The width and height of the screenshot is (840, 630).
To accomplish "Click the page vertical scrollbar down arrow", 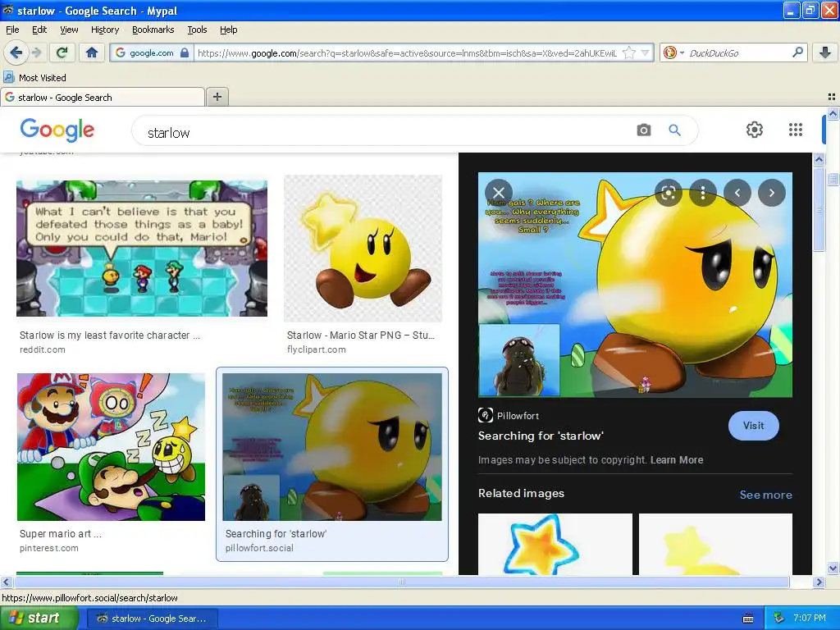I will (x=833, y=568).
